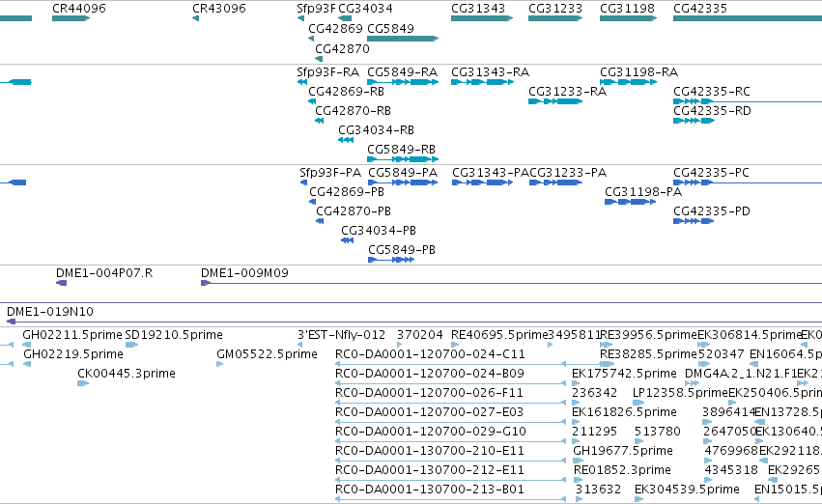The image size is (822, 504).
Task: Select the CG31198 gene feature
Action: pyautogui.click(x=628, y=18)
